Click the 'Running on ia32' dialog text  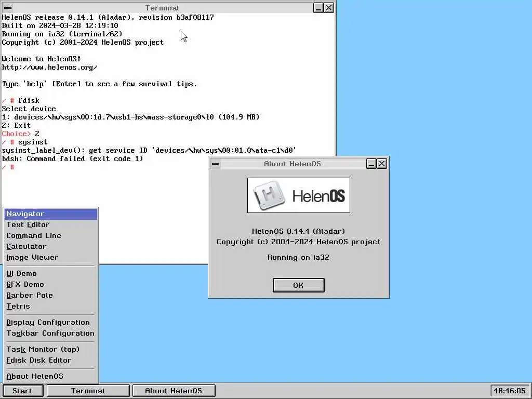coord(299,258)
